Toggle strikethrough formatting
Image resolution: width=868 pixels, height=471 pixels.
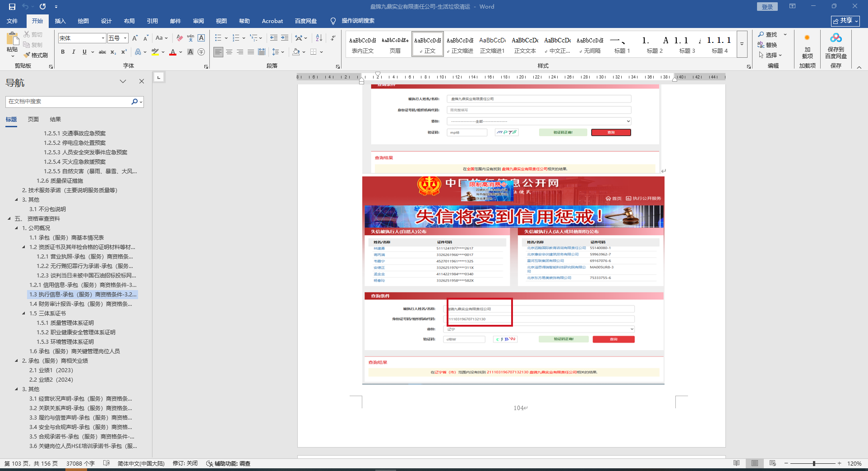click(102, 52)
